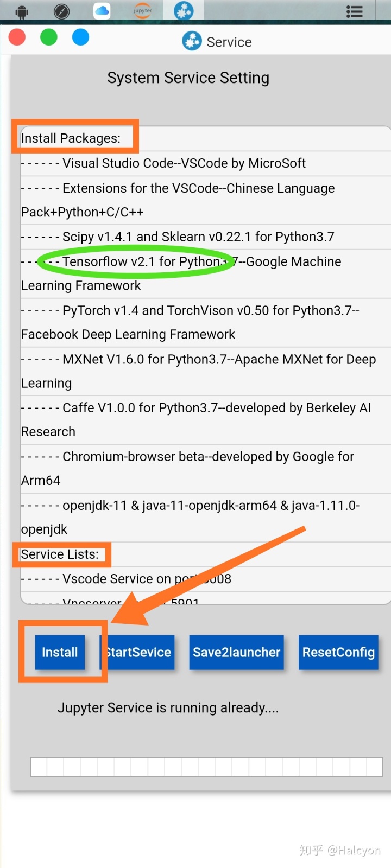The image size is (391, 868).
Task: Select the Caffe V1.0.0 package row
Action: click(x=205, y=420)
